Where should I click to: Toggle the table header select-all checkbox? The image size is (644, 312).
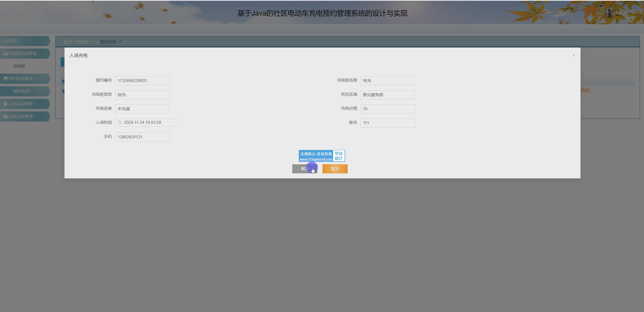click(x=63, y=81)
